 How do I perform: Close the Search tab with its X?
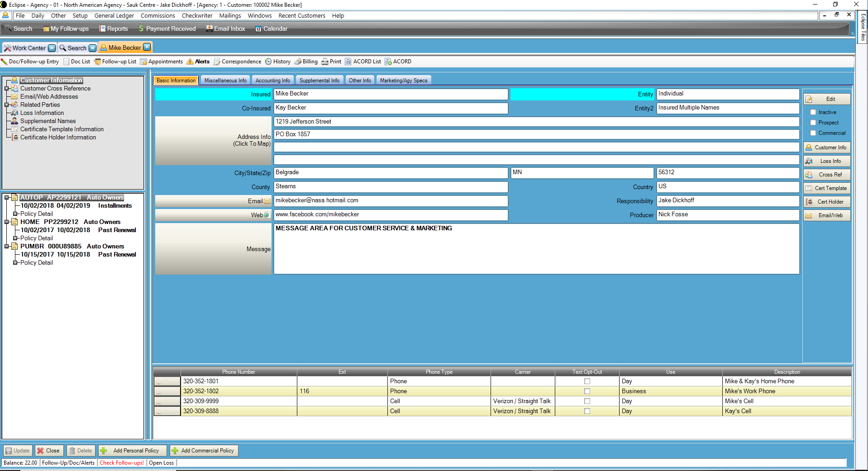tap(93, 48)
